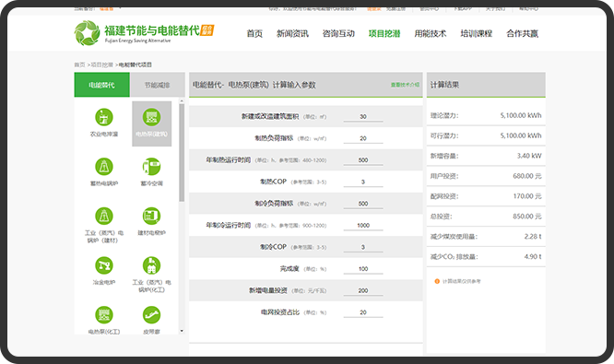
Task: Select the 皮带廊 conveyor icon
Action: point(151,315)
